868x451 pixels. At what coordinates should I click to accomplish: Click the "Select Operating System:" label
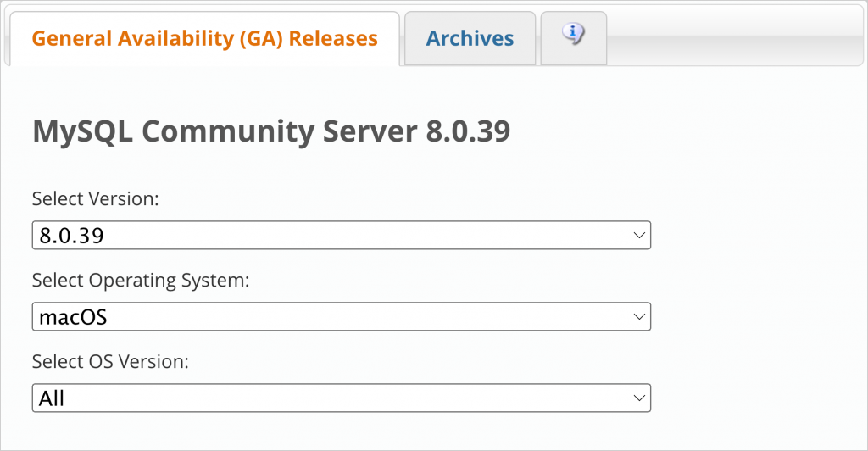click(141, 281)
